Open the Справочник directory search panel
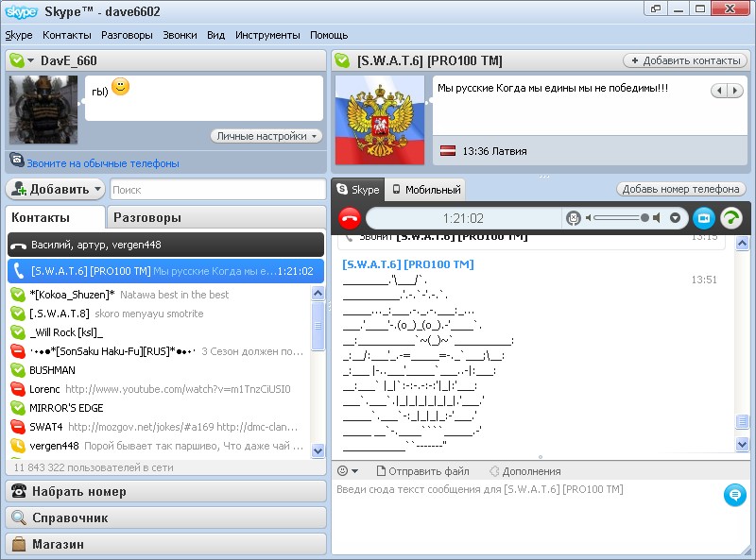Viewport: 756px width, 560px height. pos(163,518)
